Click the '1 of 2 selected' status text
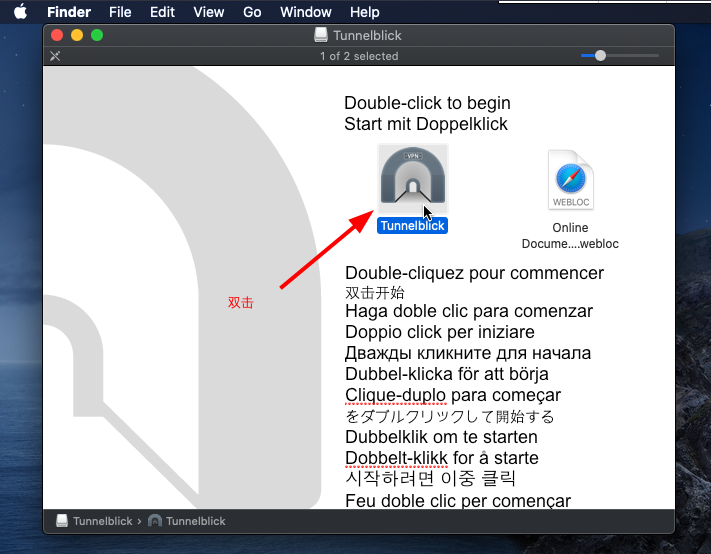This screenshot has width=711, height=554. click(x=359, y=56)
